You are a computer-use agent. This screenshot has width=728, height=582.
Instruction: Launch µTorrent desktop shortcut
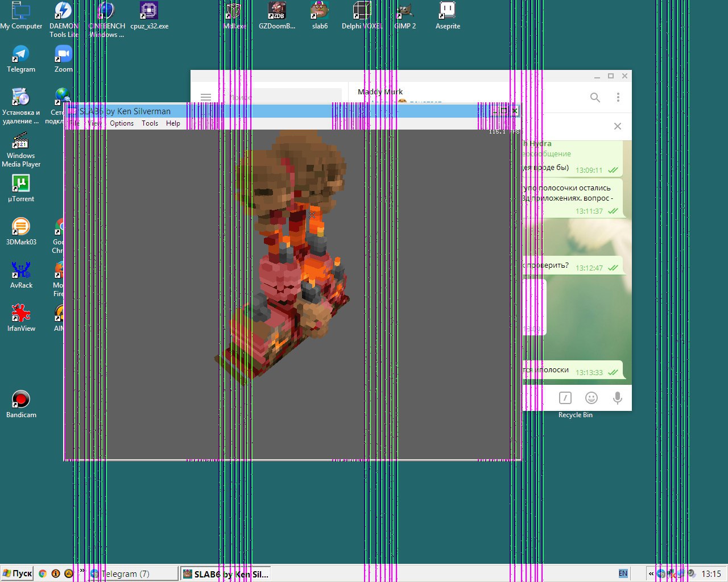point(21,189)
